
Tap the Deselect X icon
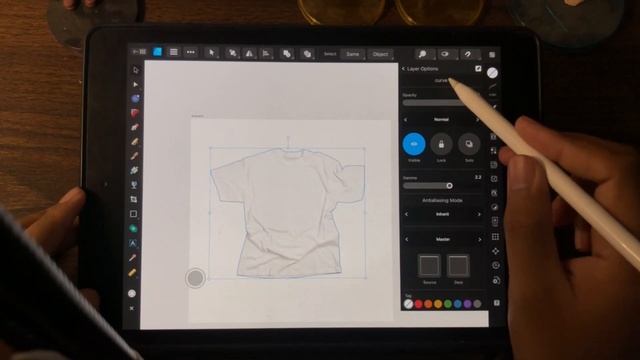(x=131, y=308)
